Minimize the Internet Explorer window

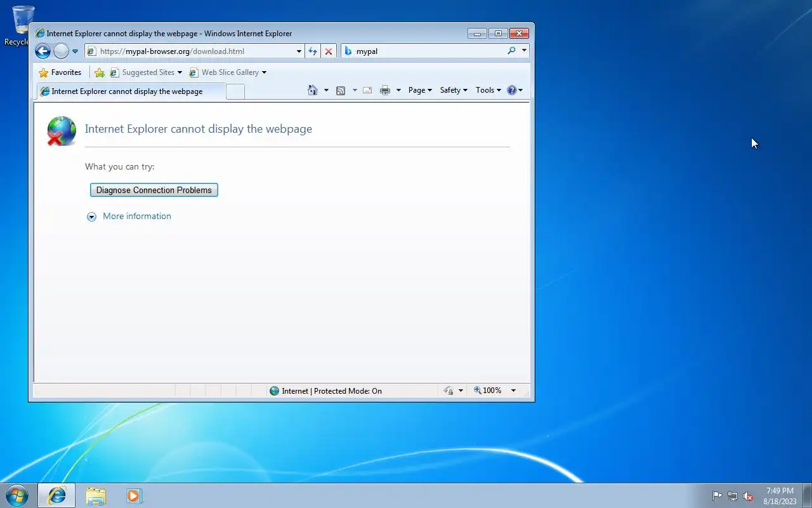(477, 34)
